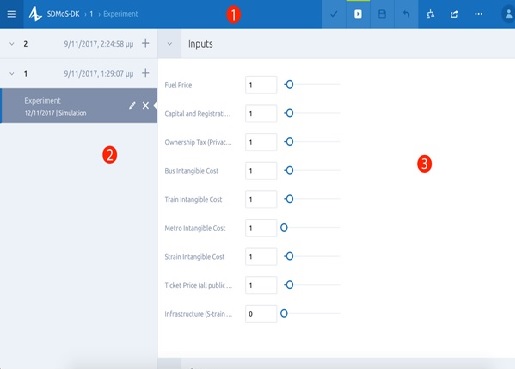Click SDMcS-DK breadcrumb link
This screenshot has width=515, height=369.
click(x=63, y=14)
